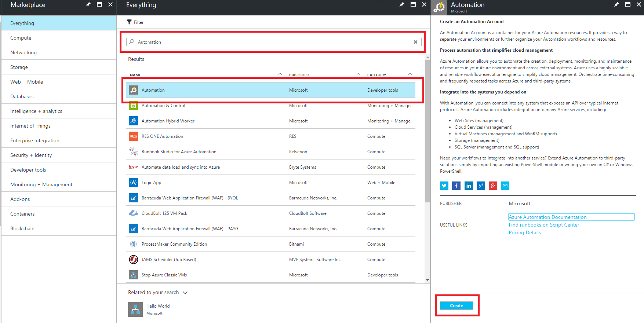Share on Facebook icon
The image size is (644, 323).
[456, 186]
